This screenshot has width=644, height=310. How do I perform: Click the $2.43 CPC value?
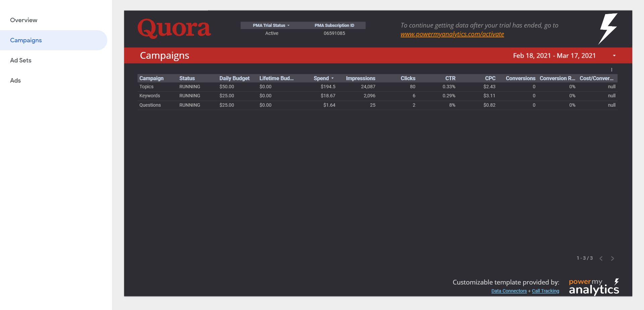pos(489,87)
